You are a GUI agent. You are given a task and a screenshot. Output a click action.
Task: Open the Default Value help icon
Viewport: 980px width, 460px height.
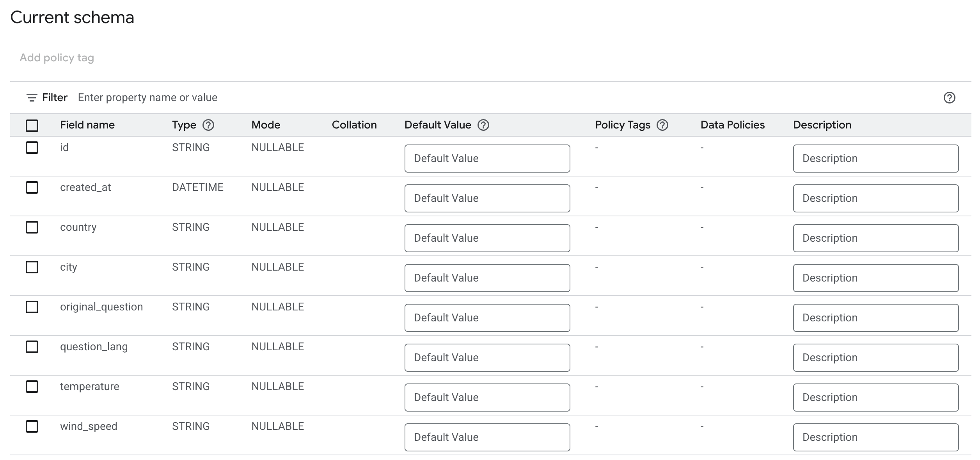coord(483,125)
